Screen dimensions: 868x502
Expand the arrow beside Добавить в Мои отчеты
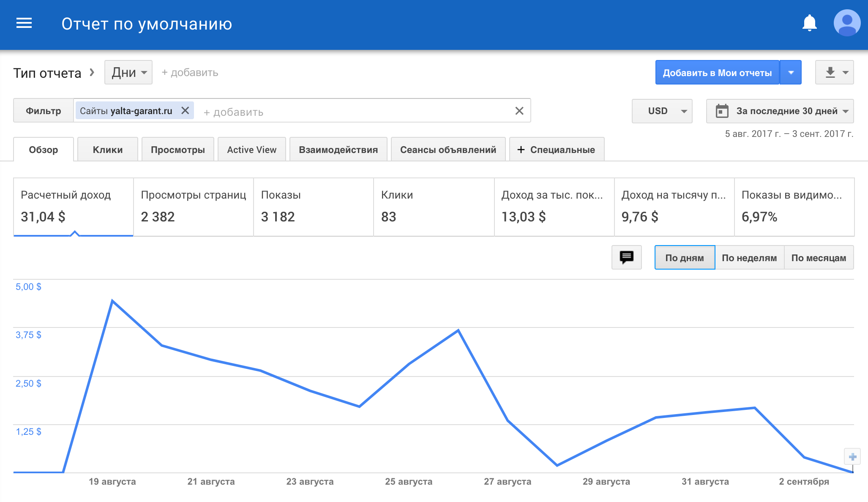tap(791, 72)
